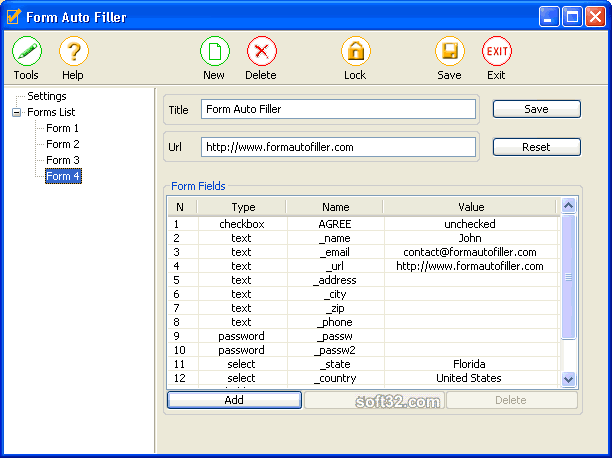
Task: Click the Reset button
Action: click(x=537, y=147)
